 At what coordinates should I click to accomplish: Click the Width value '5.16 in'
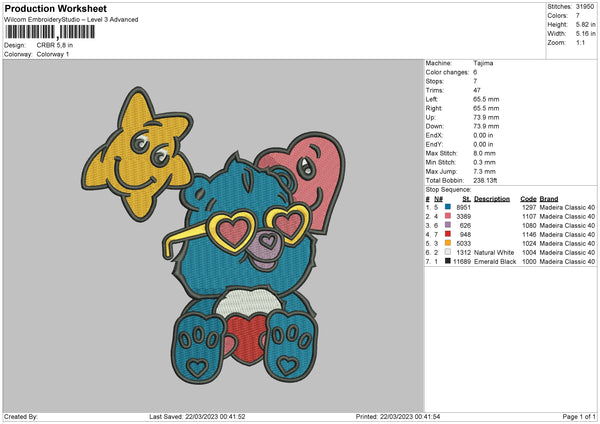(585, 34)
